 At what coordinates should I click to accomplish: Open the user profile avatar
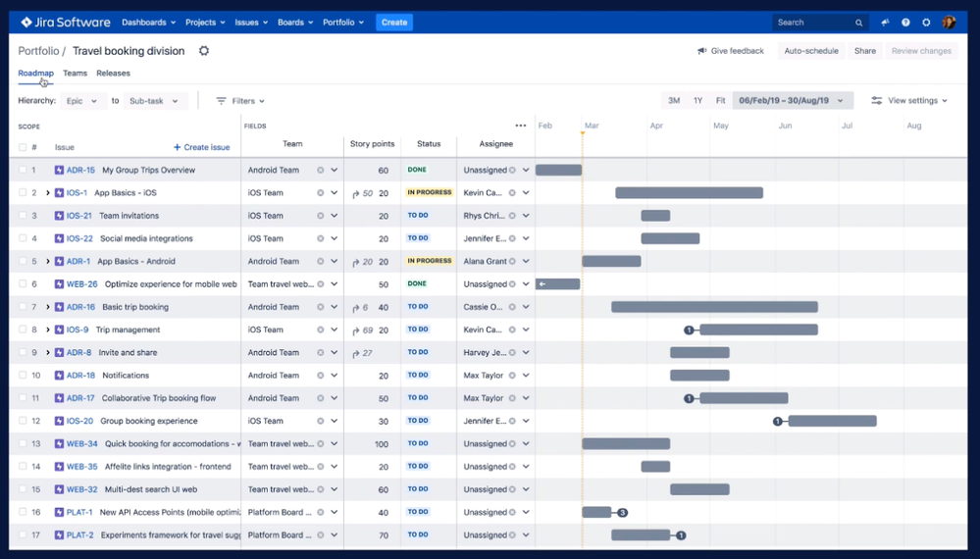pyautogui.click(x=949, y=23)
